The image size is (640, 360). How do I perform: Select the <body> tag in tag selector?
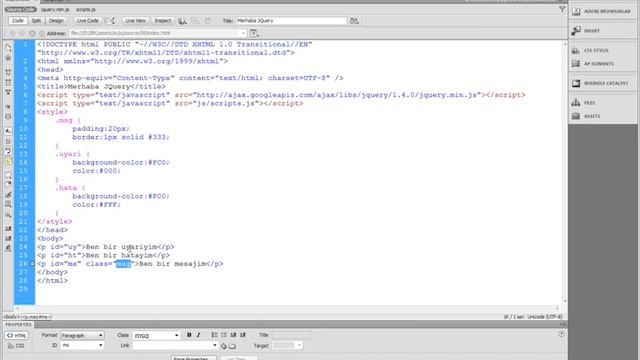coord(12,317)
